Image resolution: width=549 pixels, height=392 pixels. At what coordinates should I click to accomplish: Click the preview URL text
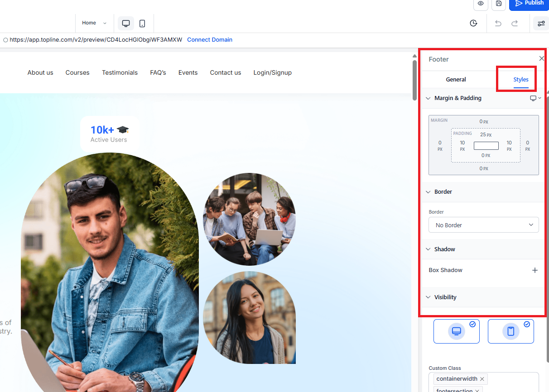[96, 40]
